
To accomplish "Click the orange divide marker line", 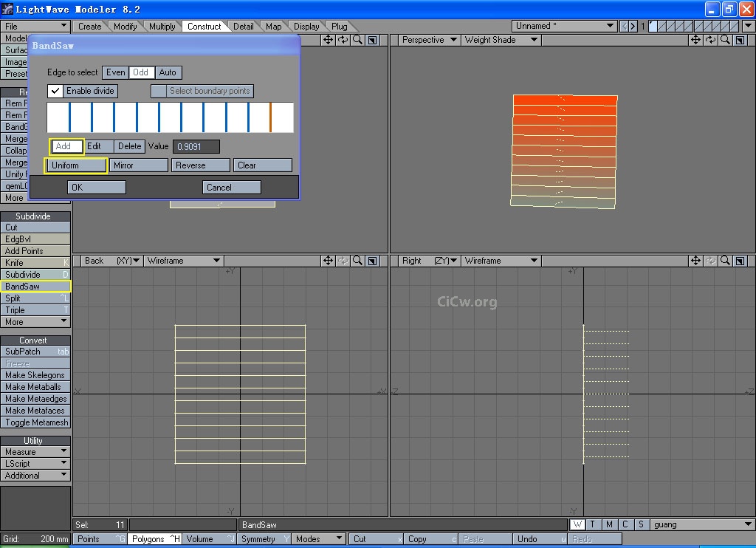I will tap(270, 117).
